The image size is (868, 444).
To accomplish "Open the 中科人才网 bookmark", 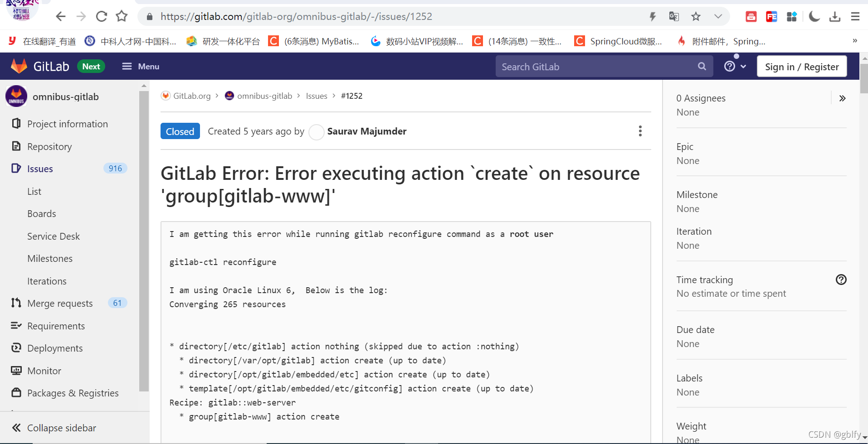I will pos(131,41).
